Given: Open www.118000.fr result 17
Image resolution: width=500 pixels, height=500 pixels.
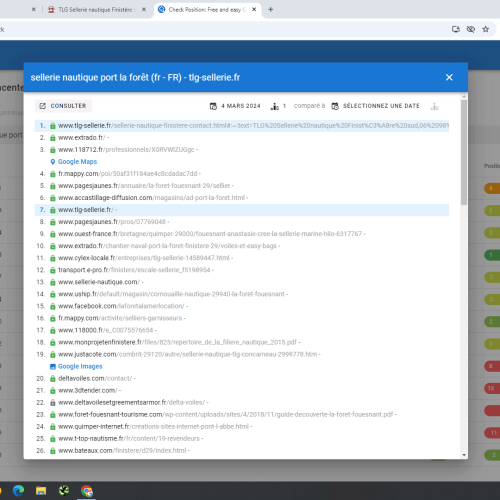Looking at the screenshot, I should tap(106, 330).
